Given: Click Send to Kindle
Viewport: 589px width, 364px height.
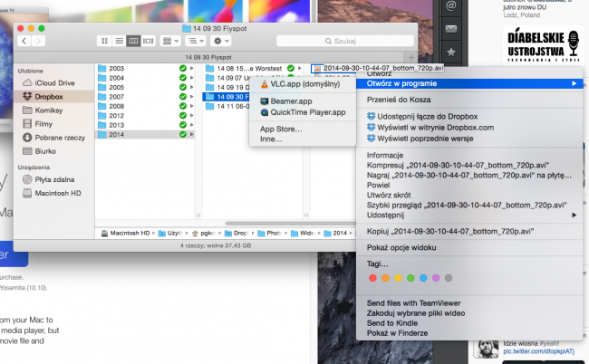Looking at the screenshot, I should point(392,323).
